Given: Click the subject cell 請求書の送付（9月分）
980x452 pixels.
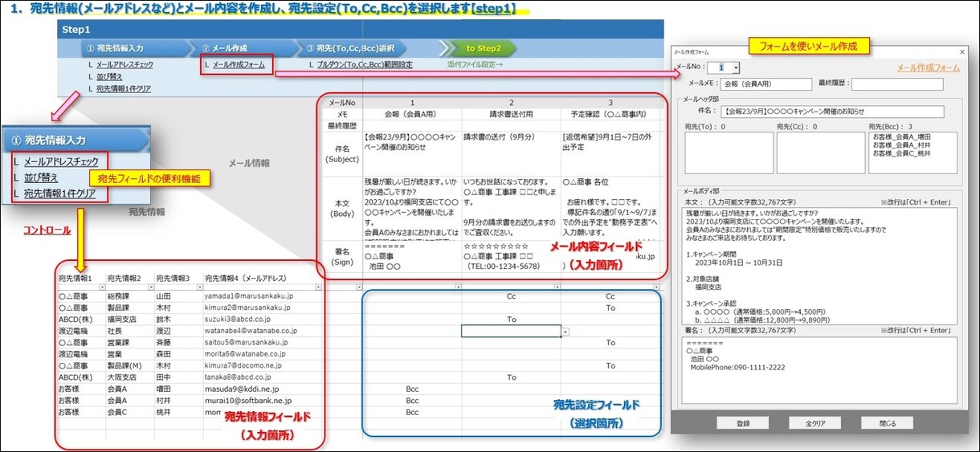Looking at the screenshot, I should tap(511, 154).
